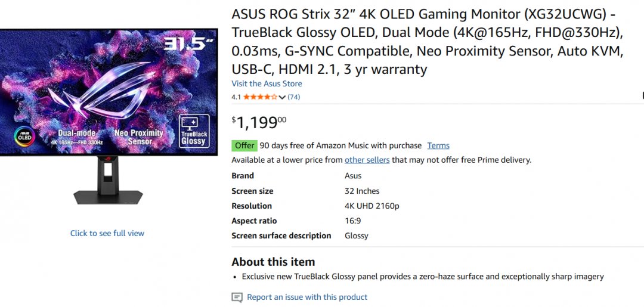The width and height of the screenshot is (644, 307).
Task: Click the orange star rating icons
Action: coord(259,97)
